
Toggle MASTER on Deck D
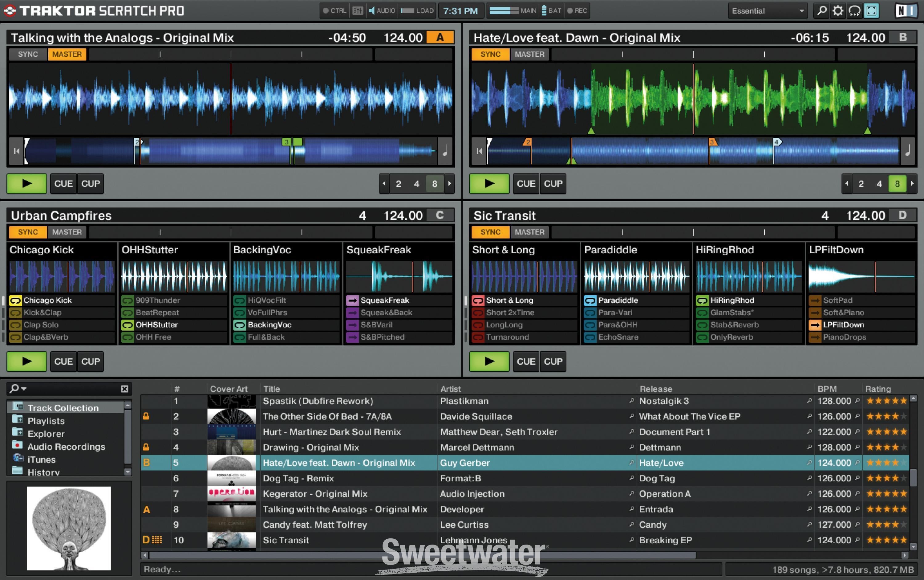[529, 232]
